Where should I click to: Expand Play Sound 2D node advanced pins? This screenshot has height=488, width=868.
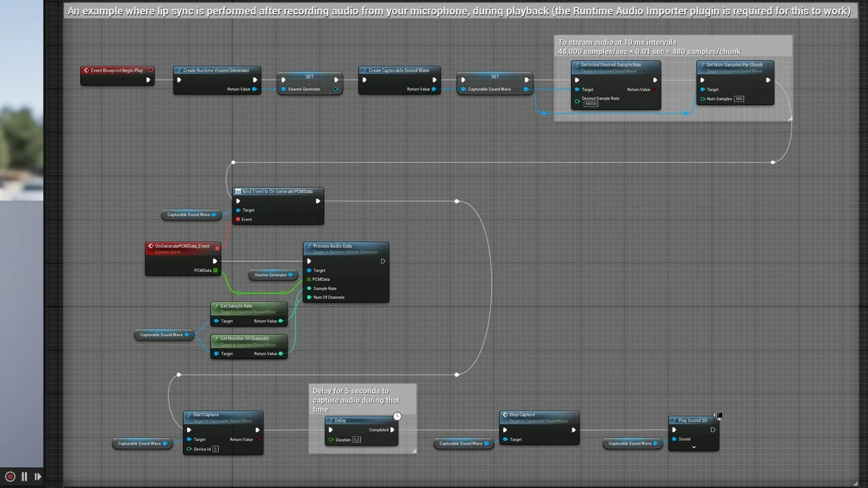click(694, 447)
